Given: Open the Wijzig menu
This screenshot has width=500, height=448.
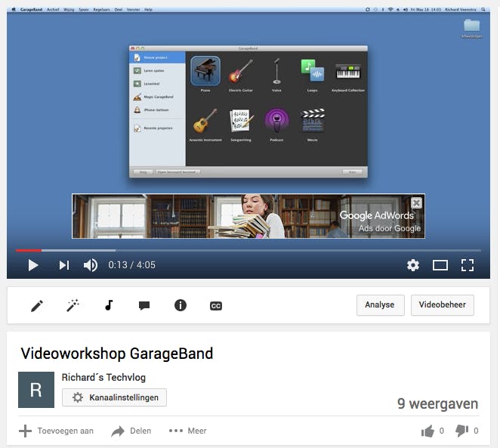Looking at the screenshot, I should 69,10.
